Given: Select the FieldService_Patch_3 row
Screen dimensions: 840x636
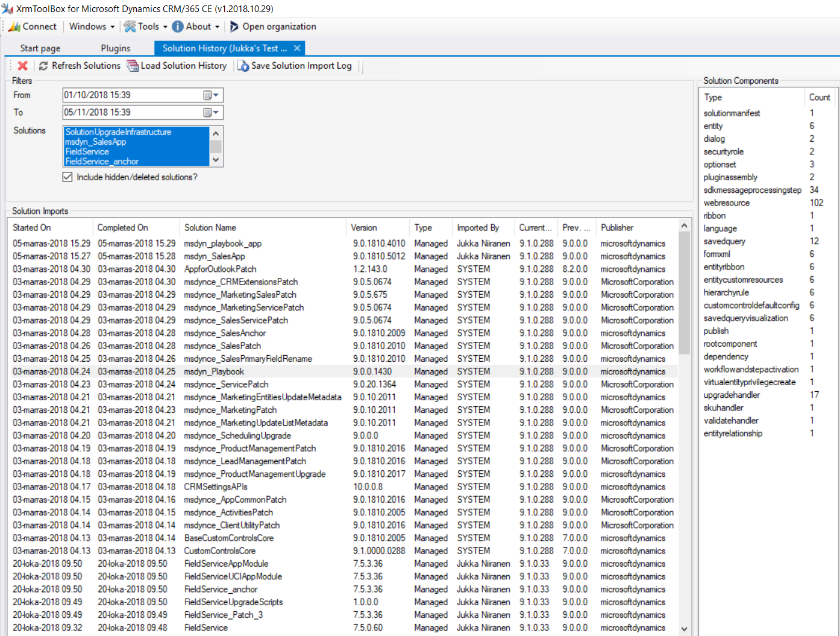Looking at the screenshot, I should [x=342, y=615].
